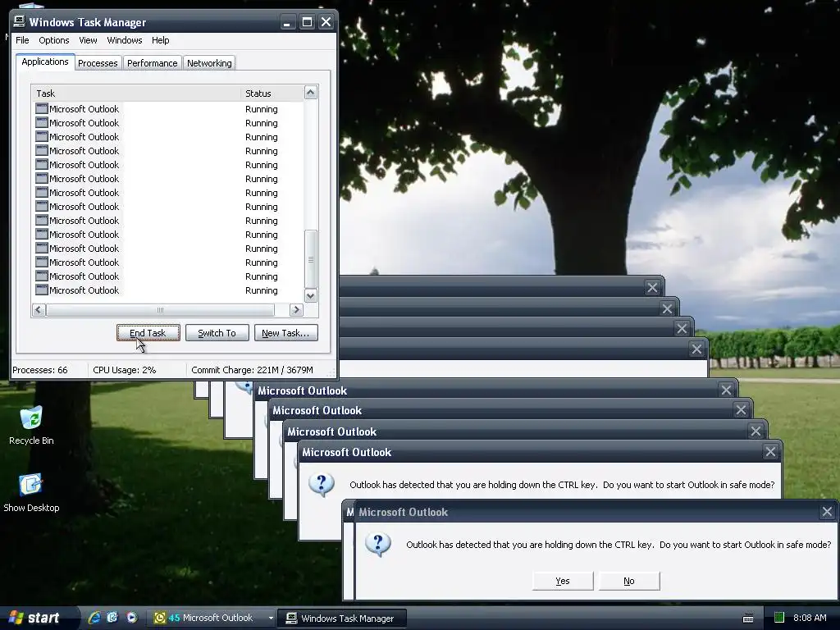Open the File menu in Task Manager
The image size is (840, 630).
point(22,40)
